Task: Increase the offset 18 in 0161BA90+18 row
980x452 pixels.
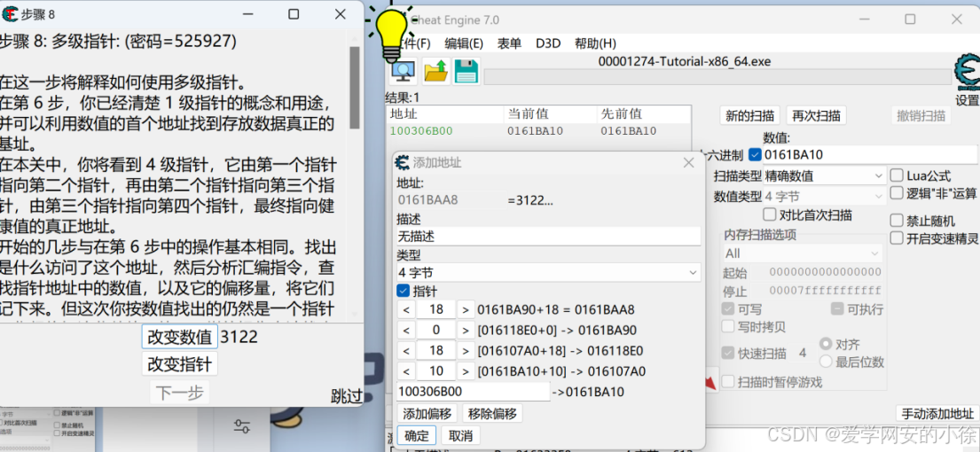Action: pyautogui.click(x=466, y=309)
